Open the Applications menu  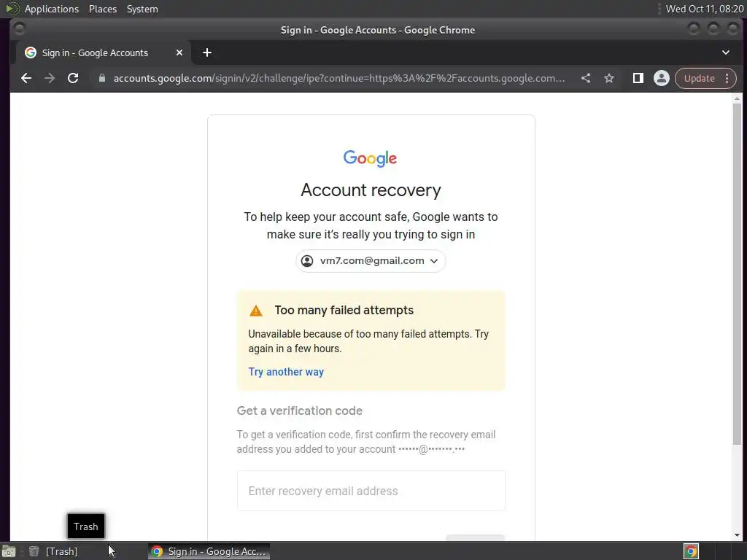(x=52, y=9)
